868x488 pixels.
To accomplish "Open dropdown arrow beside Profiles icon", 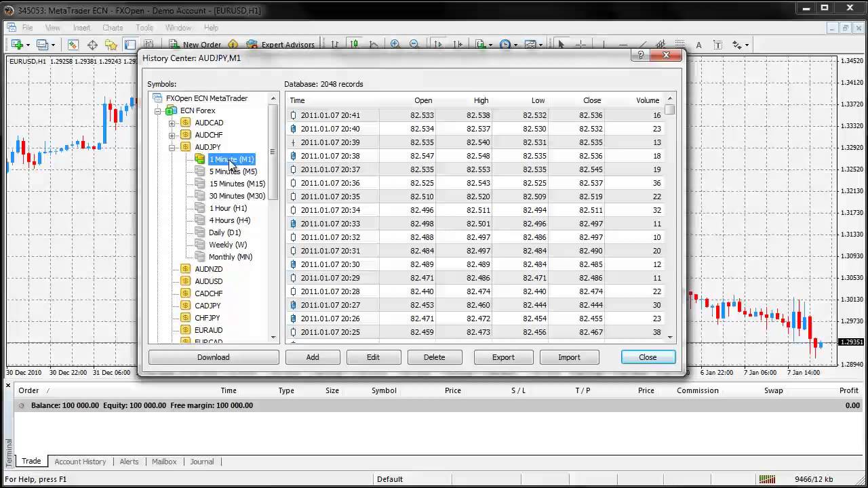I will tap(54, 45).
